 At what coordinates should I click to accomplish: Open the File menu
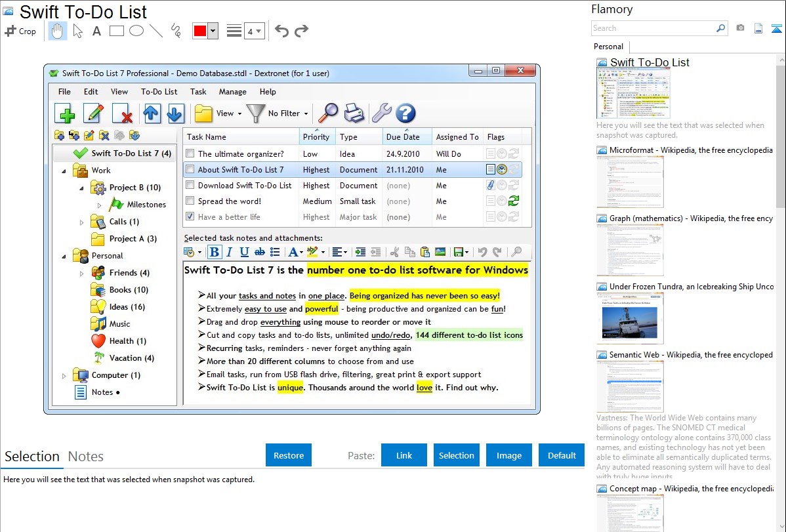(64, 92)
